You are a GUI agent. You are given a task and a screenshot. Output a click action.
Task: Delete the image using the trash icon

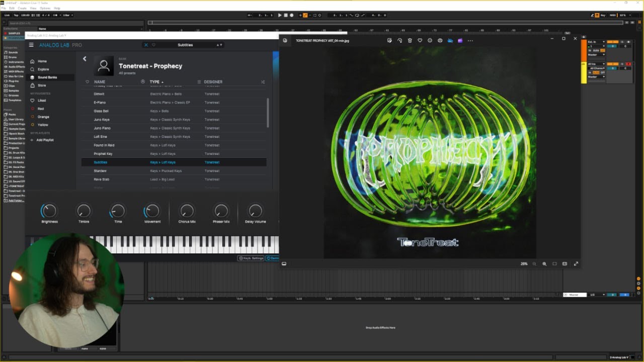(x=410, y=40)
